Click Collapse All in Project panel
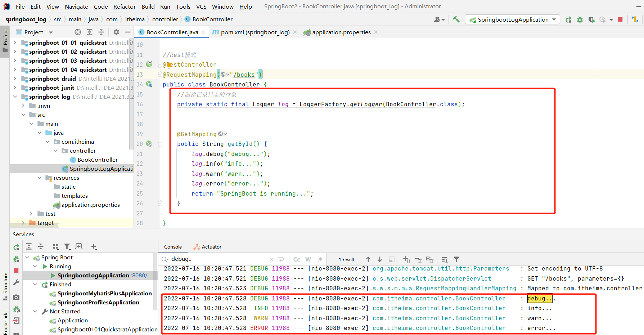The width and height of the screenshot is (644, 335). (101, 32)
